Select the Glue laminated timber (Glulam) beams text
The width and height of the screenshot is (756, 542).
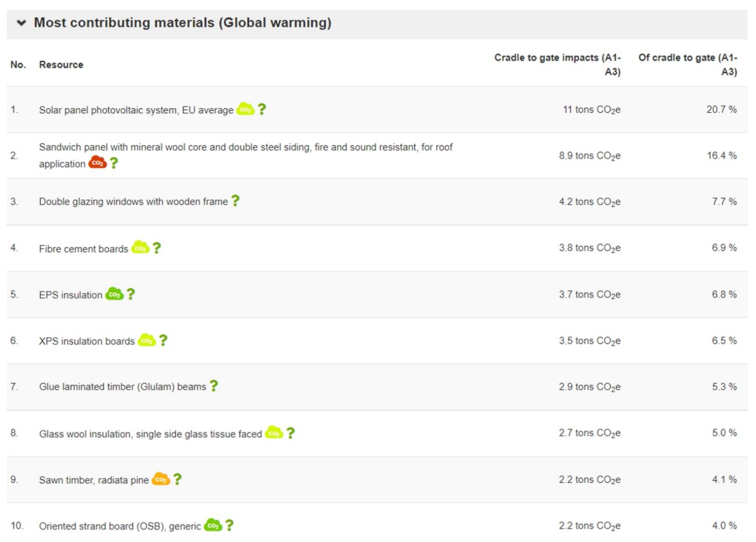click(122, 387)
